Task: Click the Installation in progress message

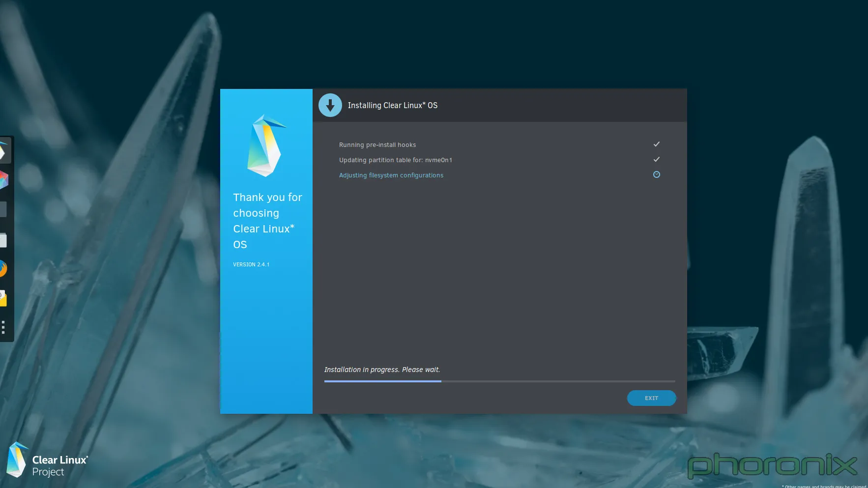Action: click(x=382, y=369)
